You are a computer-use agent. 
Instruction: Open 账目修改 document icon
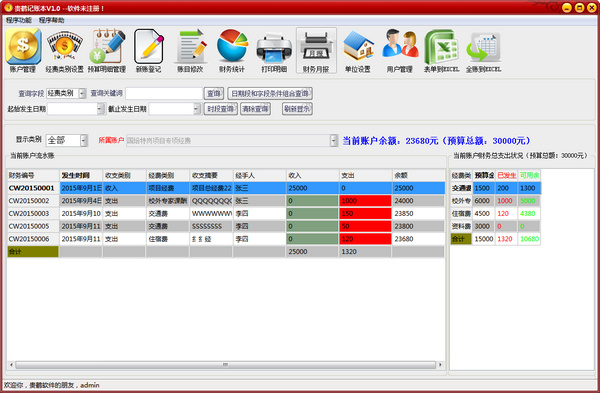(190, 51)
